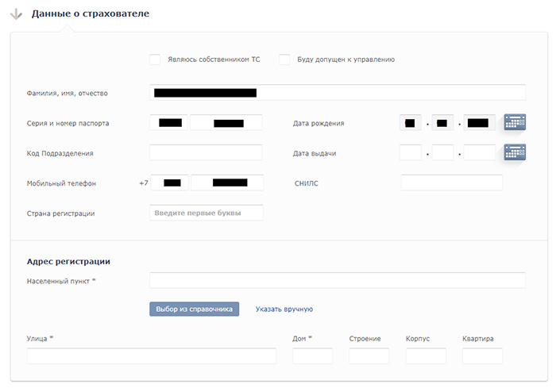Focus the Код Подразделения field
This screenshot has width=556, height=392.
[x=206, y=152]
